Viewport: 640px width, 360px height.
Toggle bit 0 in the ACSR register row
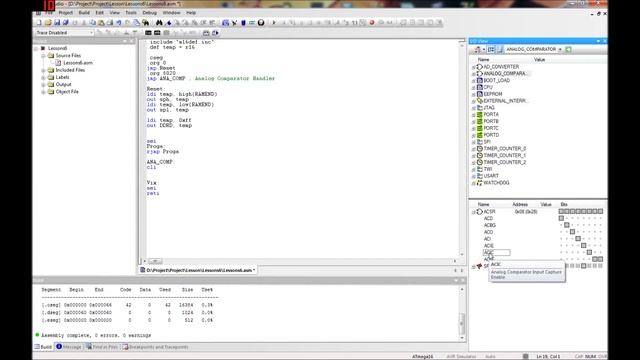click(x=600, y=211)
